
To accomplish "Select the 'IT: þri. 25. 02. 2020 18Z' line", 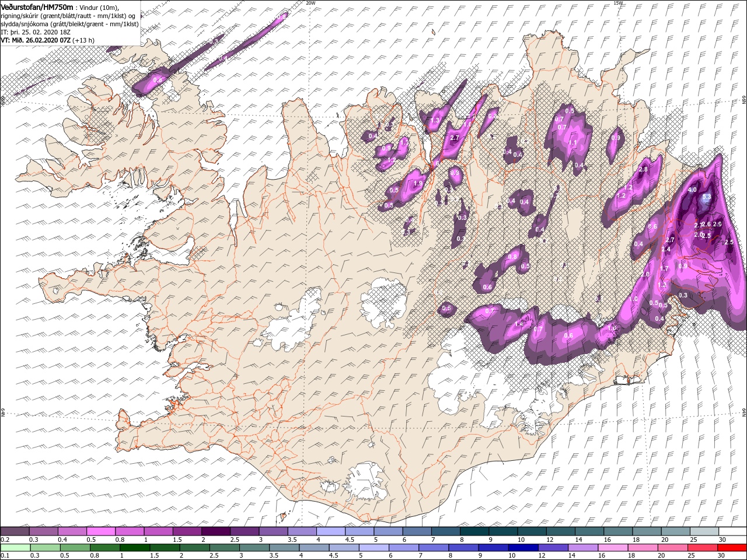I will click(35, 32).
